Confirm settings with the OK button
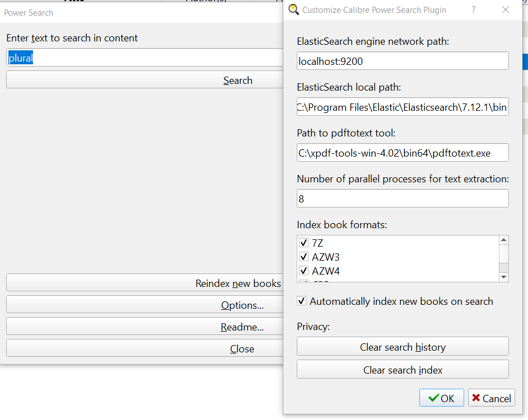 point(441,398)
